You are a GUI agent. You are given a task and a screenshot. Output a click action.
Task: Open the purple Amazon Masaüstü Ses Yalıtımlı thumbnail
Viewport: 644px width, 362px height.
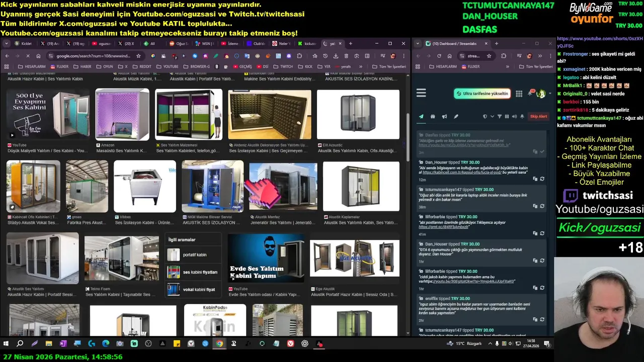coord(122,114)
